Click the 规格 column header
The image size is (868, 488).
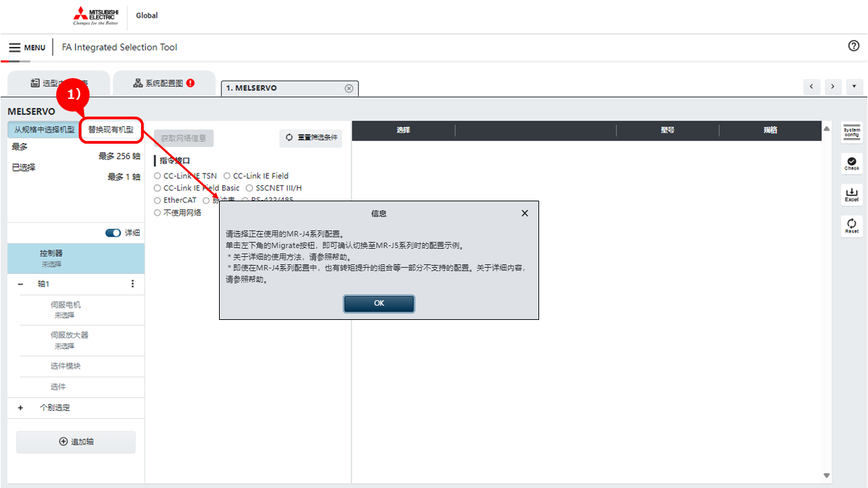[770, 130]
